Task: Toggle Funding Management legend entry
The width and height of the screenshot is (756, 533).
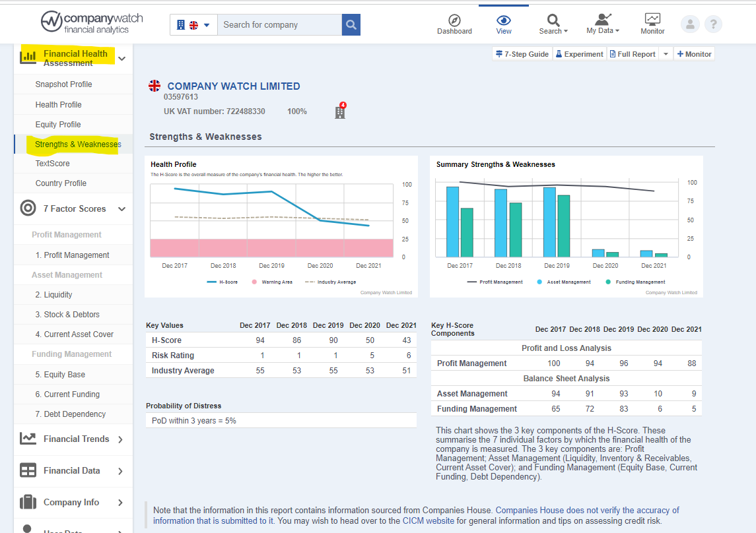Action: (x=635, y=282)
